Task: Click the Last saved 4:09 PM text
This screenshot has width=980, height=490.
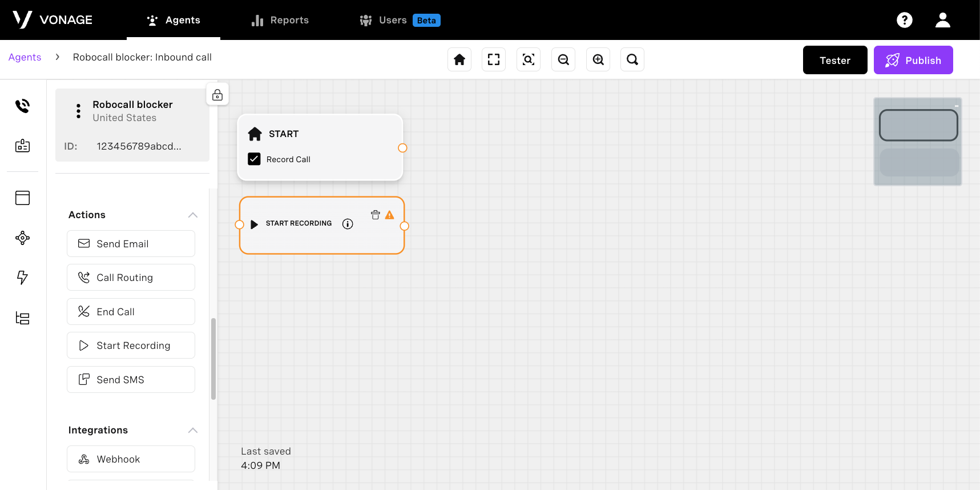Action: click(x=266, y=458)
